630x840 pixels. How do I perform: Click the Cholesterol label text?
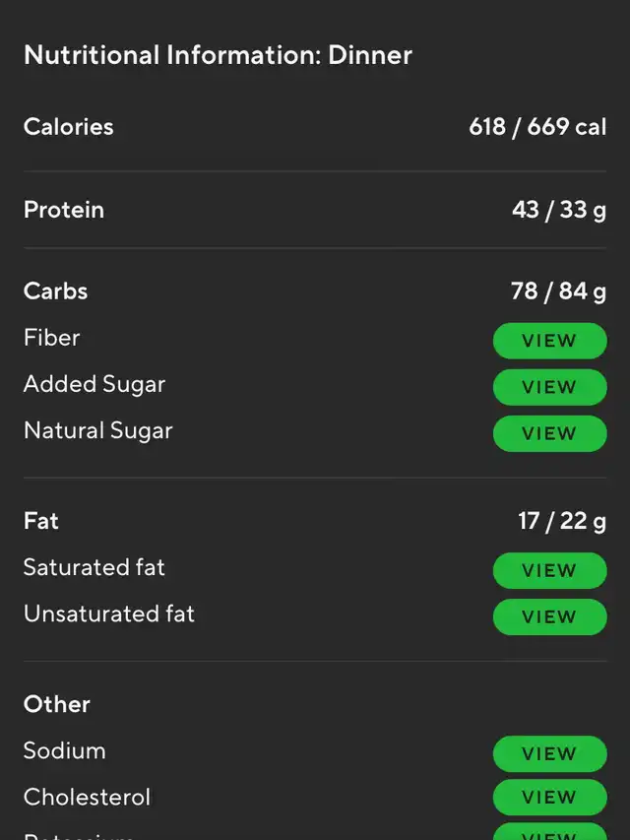[88, 797]
